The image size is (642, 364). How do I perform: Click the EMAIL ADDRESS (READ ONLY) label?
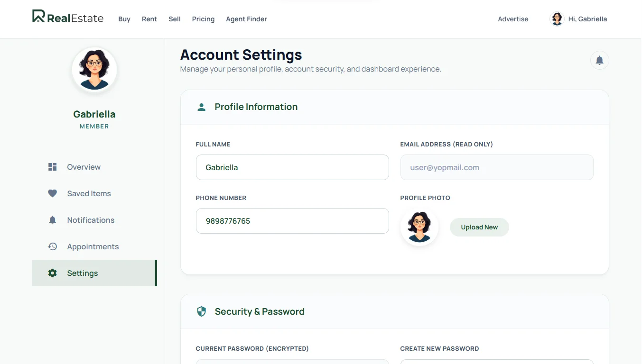(447, 145)
